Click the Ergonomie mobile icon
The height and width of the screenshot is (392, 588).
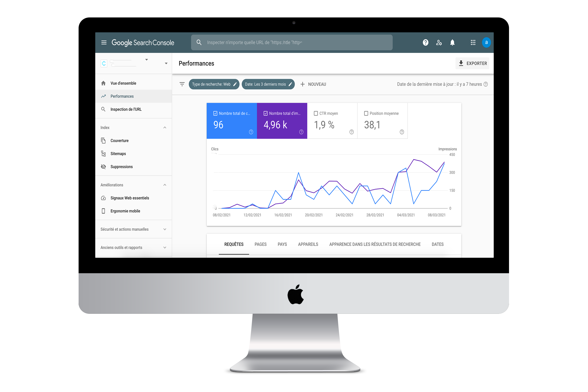point(103,211)
